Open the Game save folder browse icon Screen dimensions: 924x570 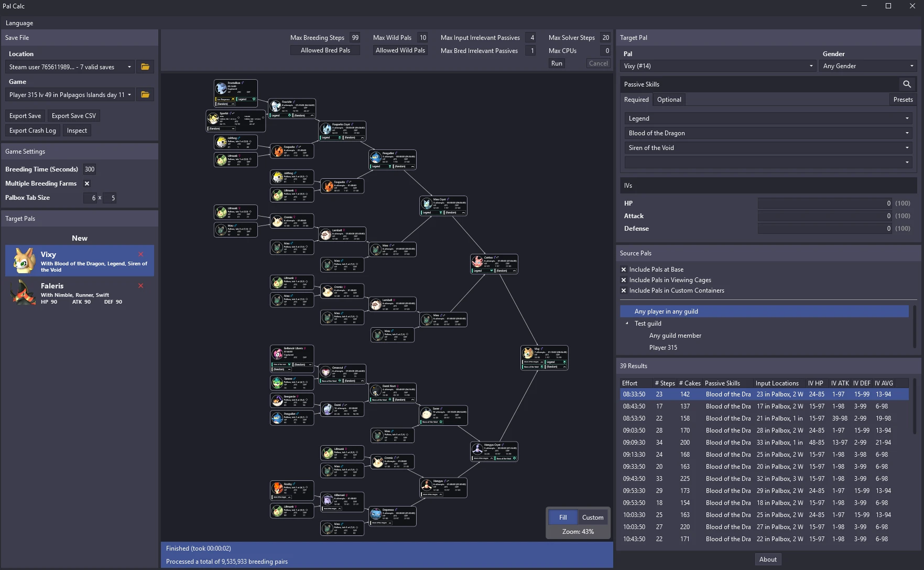point(145,95)
